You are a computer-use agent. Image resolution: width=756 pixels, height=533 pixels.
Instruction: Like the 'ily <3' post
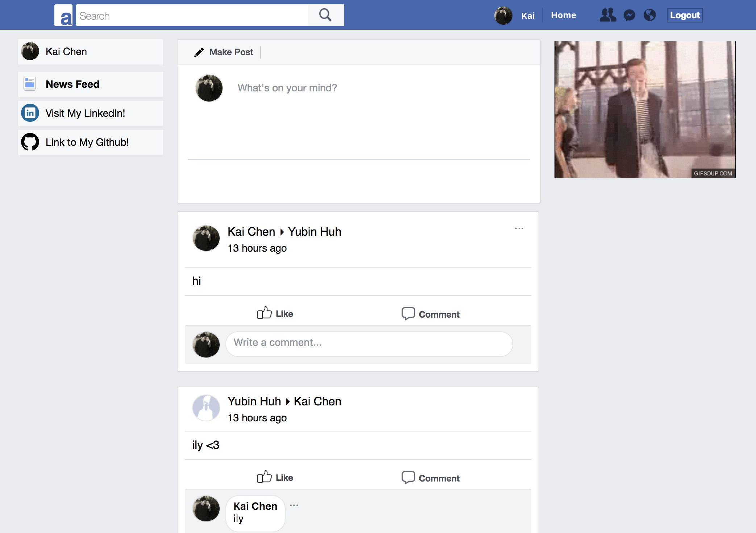(x=275, y=478)
